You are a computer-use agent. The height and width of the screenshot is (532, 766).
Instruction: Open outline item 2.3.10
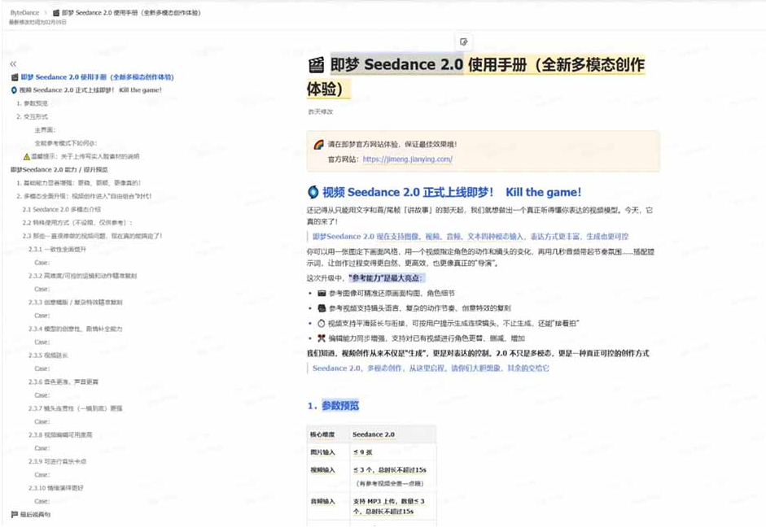pyautogui.click(x=55, y=488)
